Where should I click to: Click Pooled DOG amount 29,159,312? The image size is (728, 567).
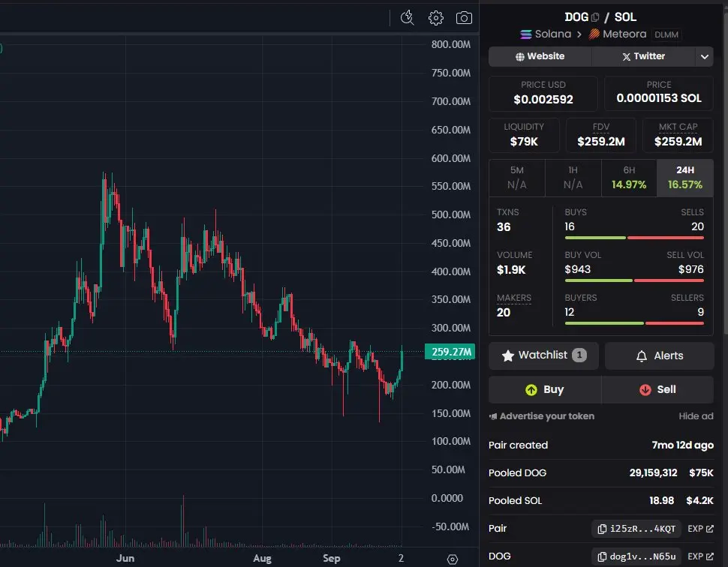tap(653, 472)
